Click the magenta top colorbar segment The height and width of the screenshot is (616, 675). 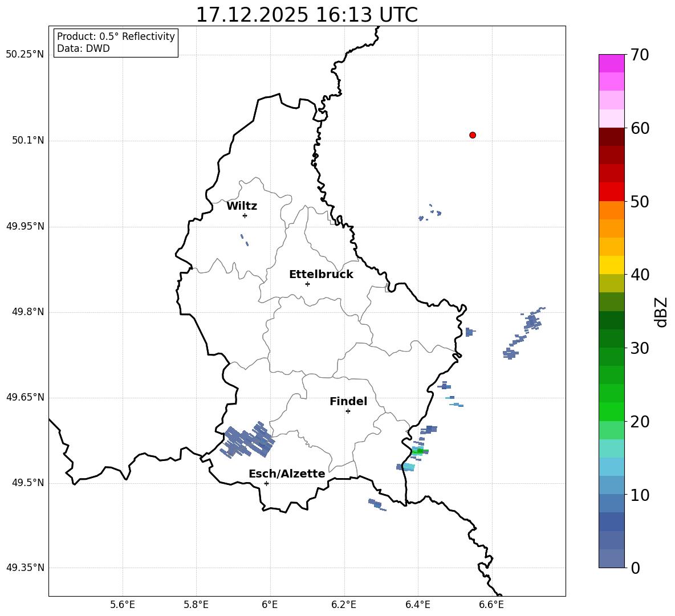pyautogui.click(x=611, y=63)
